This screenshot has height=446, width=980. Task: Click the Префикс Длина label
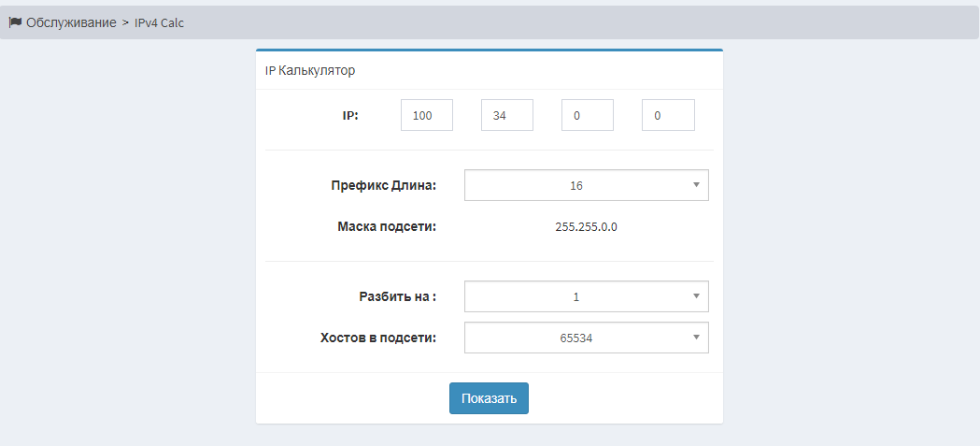[383, 185]
